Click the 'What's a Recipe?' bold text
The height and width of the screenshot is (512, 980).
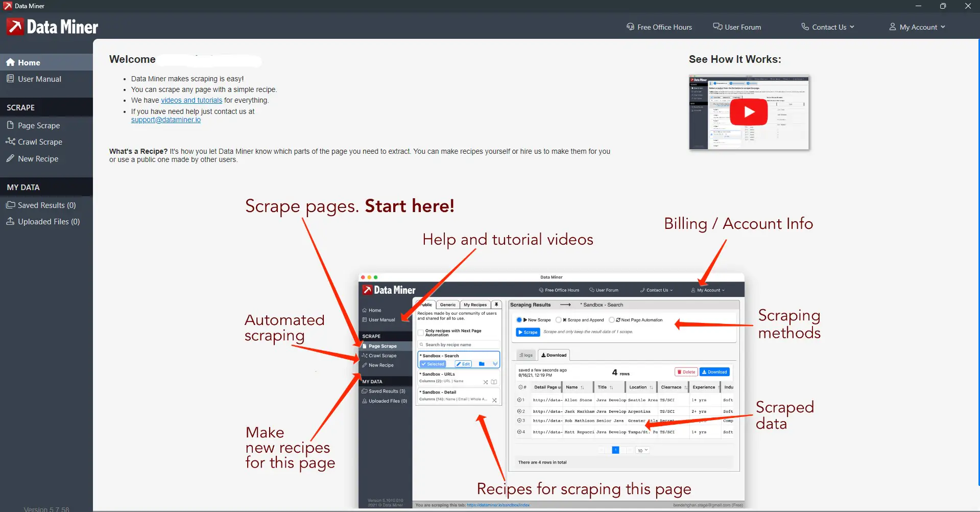pos(138,151)
